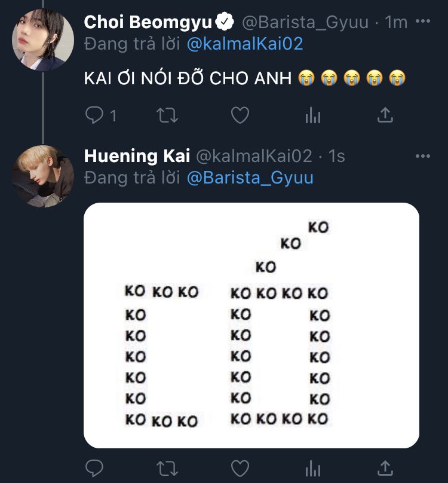Viewport: 448px width, 483px height.
Task: Reply to Huening Kai's tweet
Action: point(95,467)
